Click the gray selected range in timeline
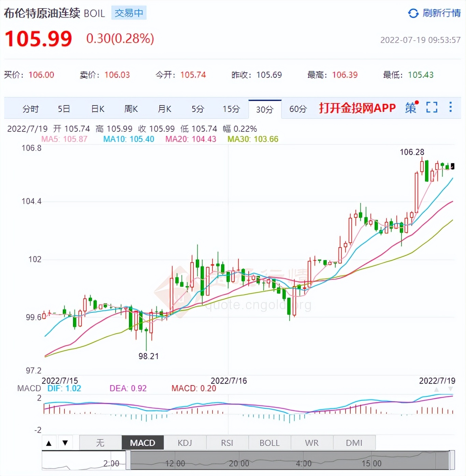 point(290,460)
